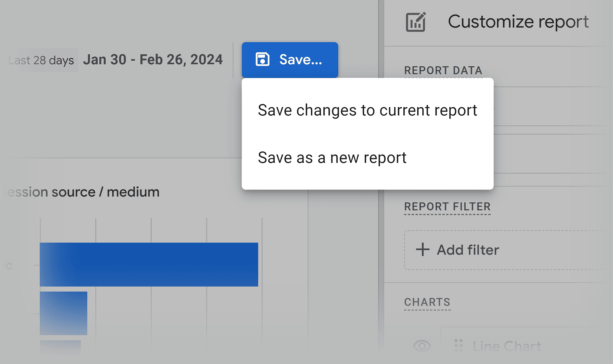Viewport: 613px width, 364px height.
Task: Click the Session source / medium chart title
Action: click(81, 192)
